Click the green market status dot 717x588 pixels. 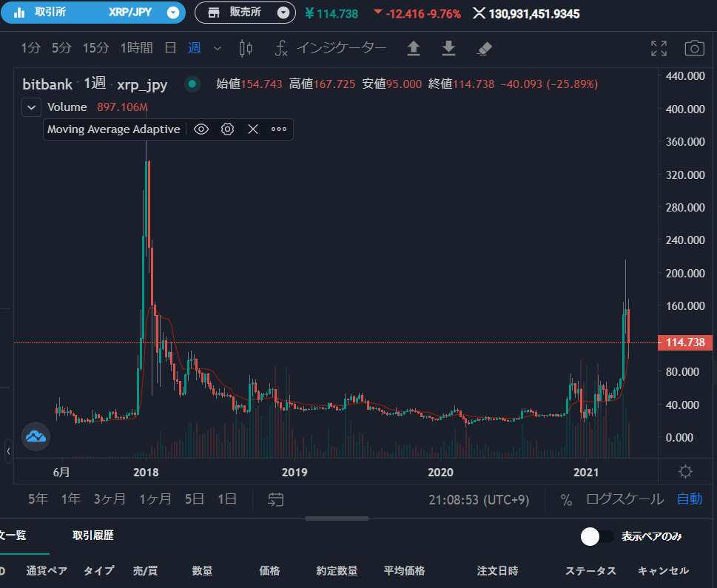(x=192, y=84)
